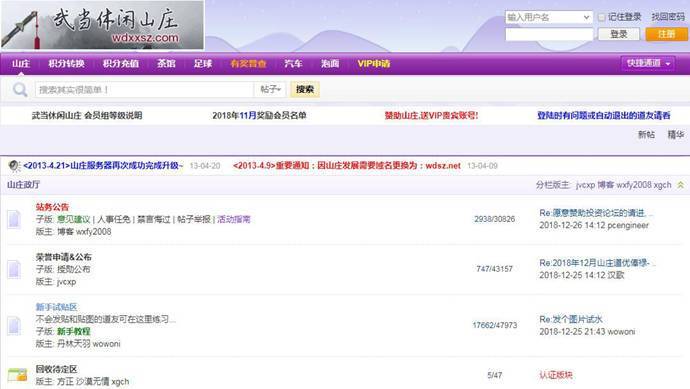690x389 pixels.
Task: Open last post Re:发个图片试水
Action: pos(571,319)
